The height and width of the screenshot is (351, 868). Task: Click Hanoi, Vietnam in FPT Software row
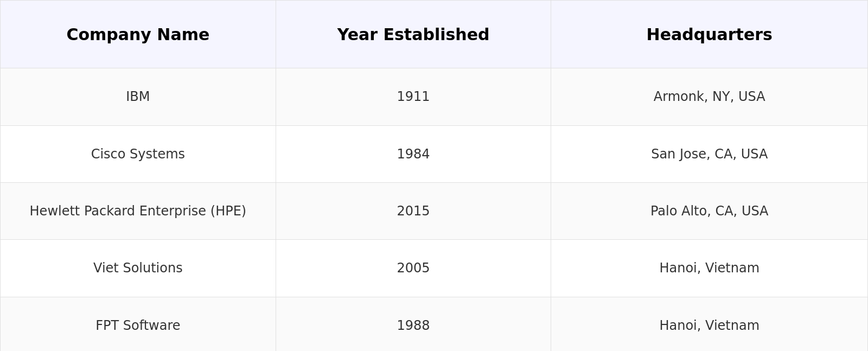click(709, 326)
